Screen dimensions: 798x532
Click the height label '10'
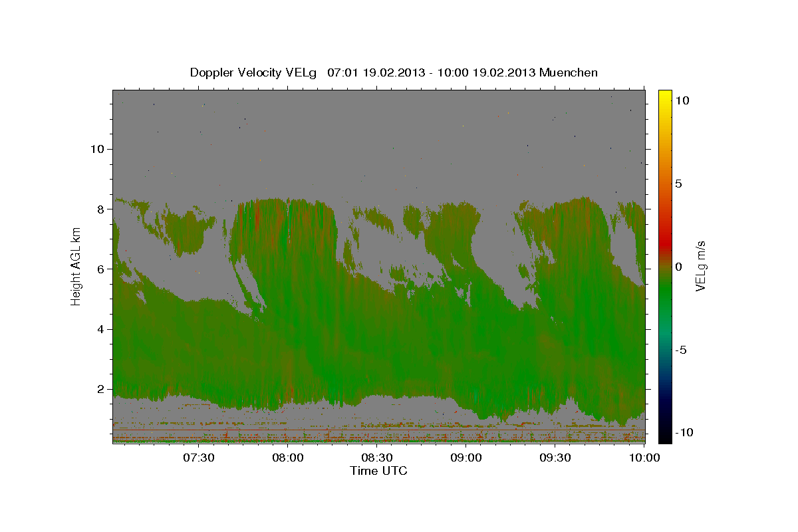[x=96, y=149]
